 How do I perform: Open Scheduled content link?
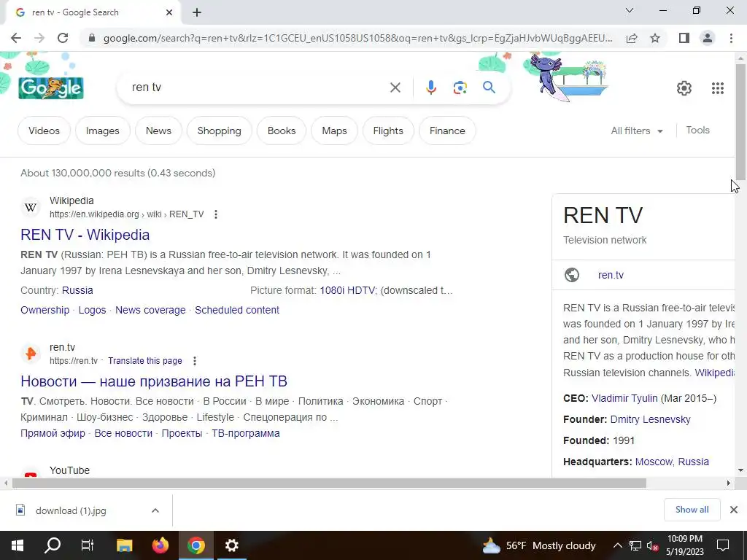pyautogui.click(x=237, y=310)
